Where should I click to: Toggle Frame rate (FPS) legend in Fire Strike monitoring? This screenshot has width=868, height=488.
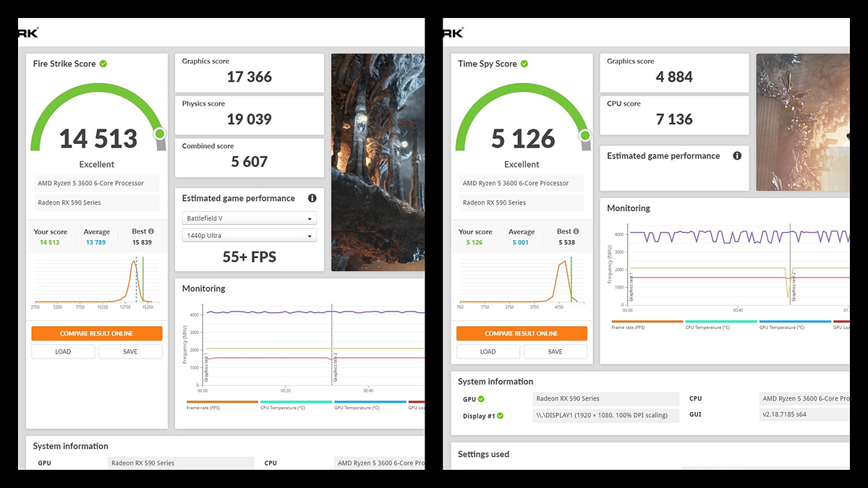point(222,405)
